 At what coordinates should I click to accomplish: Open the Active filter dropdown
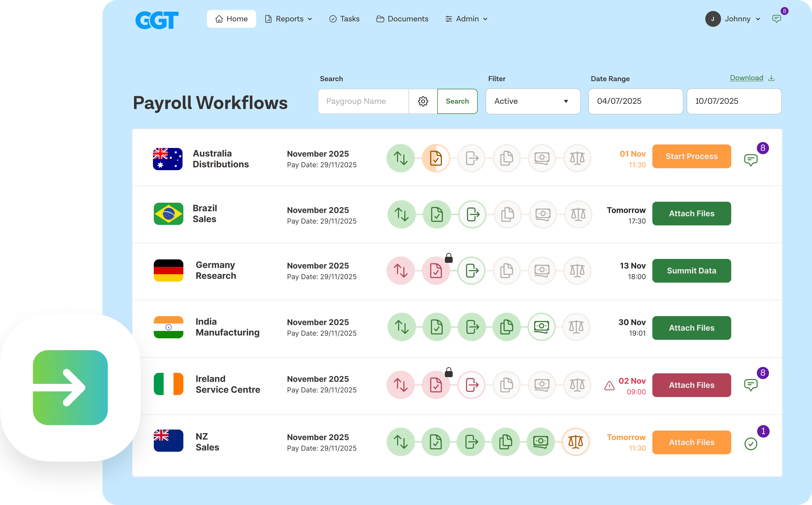[x=533, y=101]
